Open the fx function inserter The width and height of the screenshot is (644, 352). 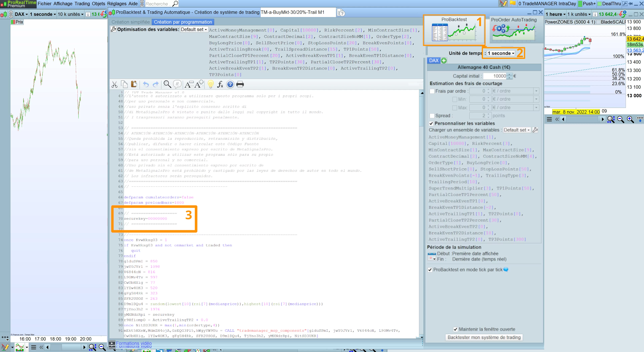(220, 84)
